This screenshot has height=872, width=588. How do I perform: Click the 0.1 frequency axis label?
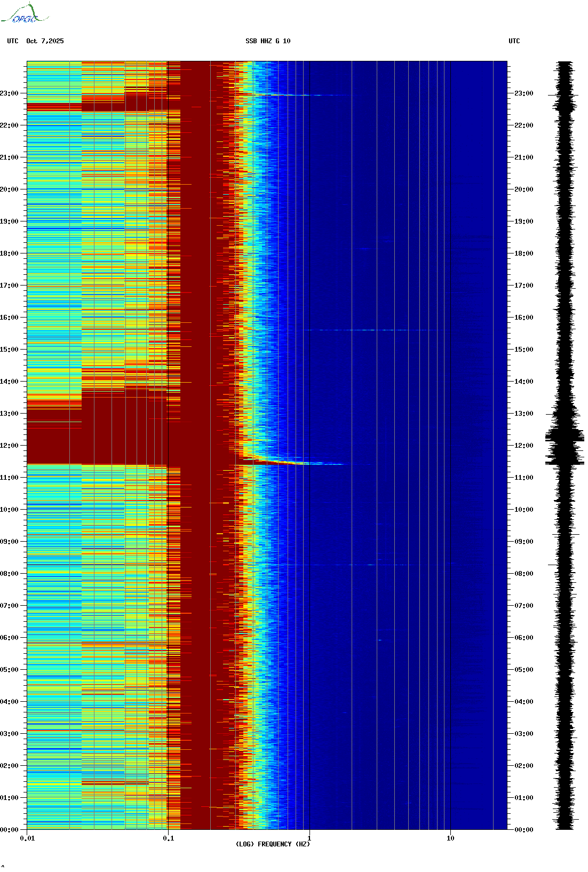tap(168, 838)
